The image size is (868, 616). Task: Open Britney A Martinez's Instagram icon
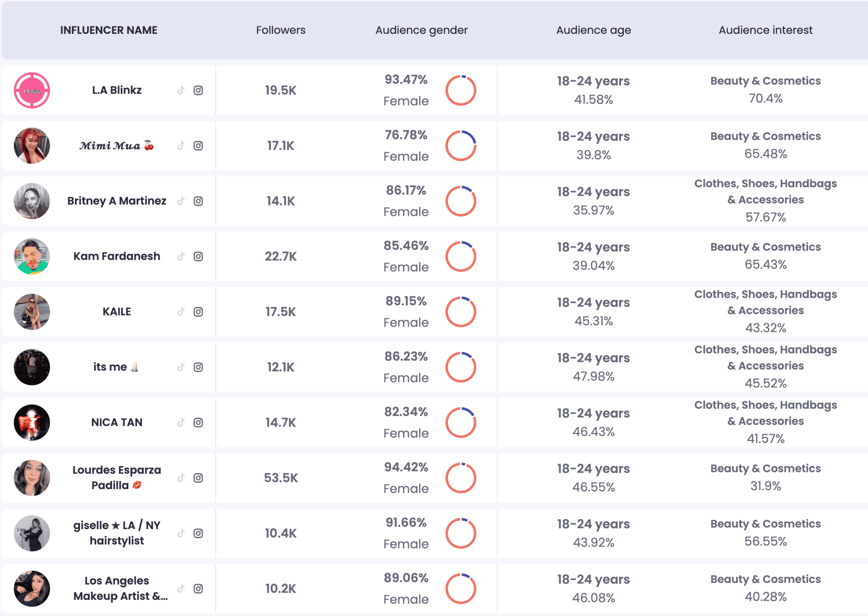(198, 201)
